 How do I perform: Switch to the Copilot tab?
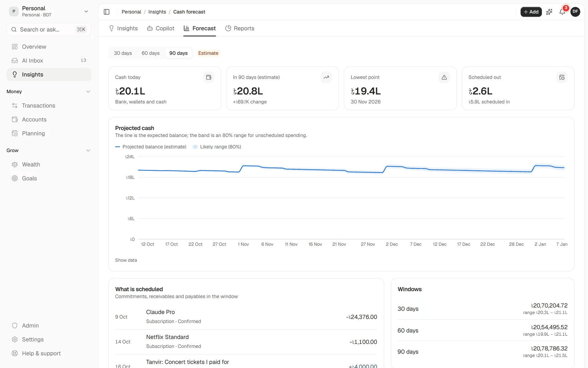161,28
